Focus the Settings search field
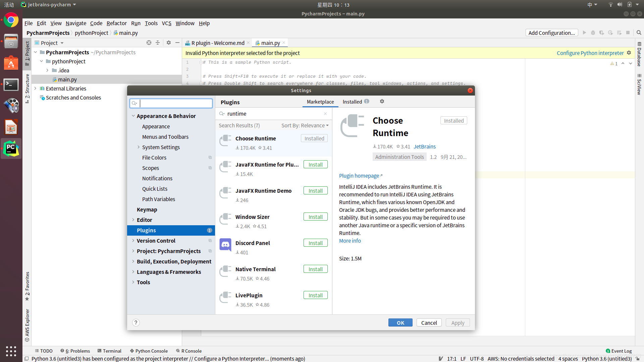This screenshot has height=362, width=644. tap(171, 103)
